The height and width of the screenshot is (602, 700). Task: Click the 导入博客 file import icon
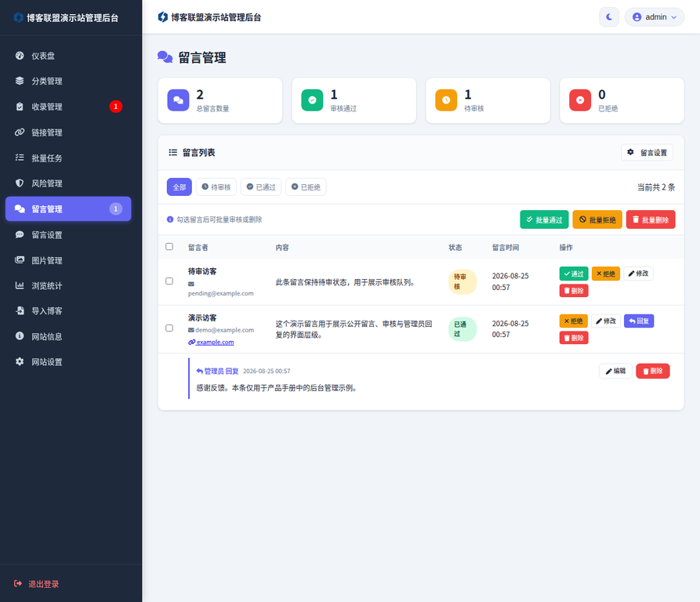20,311
